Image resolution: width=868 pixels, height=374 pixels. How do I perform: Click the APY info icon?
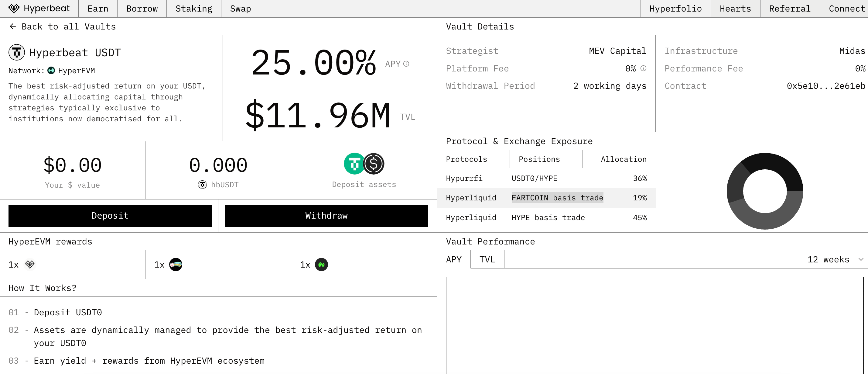pyautogui.click(x=406, y=64)
